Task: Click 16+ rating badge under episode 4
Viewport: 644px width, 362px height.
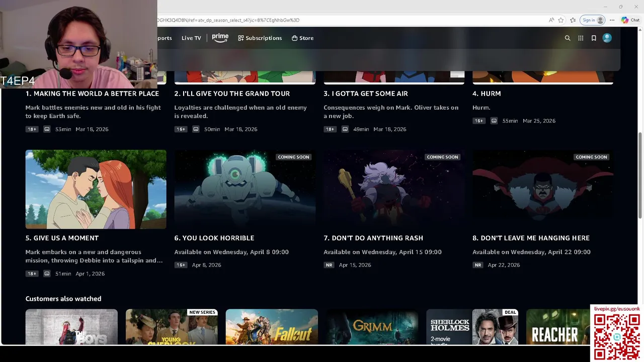Action: [x=478, y=121]
